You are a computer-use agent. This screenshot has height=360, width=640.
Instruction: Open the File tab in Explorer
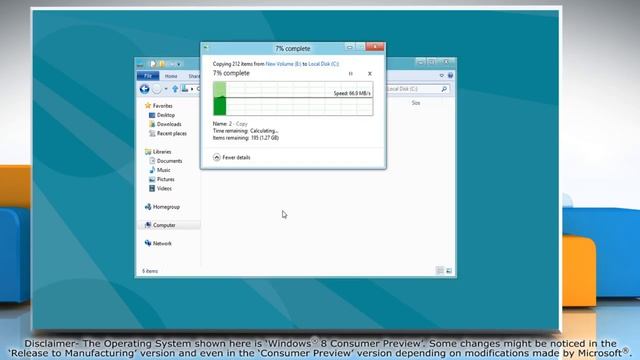pos(148,76)
